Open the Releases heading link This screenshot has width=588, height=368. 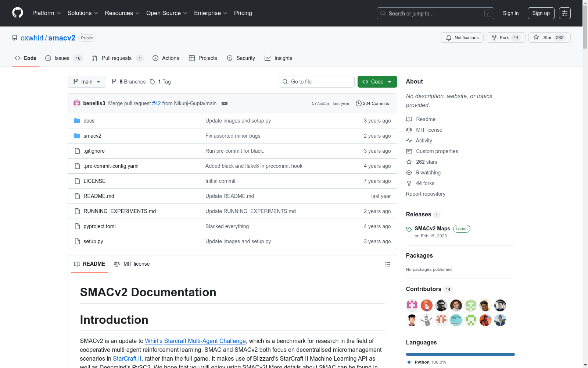(423, 215)
